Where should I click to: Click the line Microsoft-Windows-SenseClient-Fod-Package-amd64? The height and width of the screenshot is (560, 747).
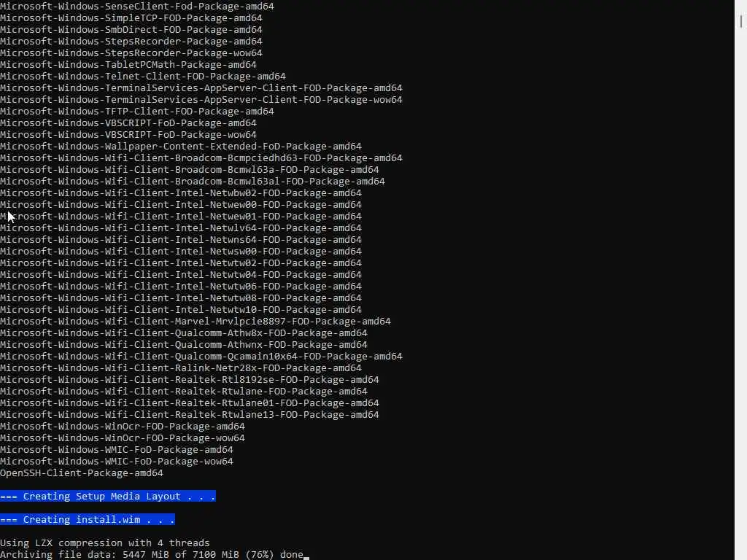(136, 6)
